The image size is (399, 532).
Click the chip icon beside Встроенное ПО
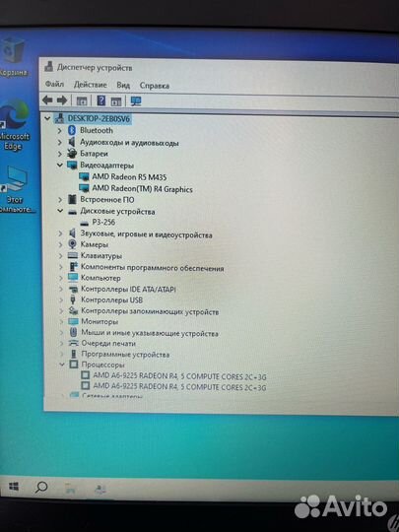[x=72, y=199]
